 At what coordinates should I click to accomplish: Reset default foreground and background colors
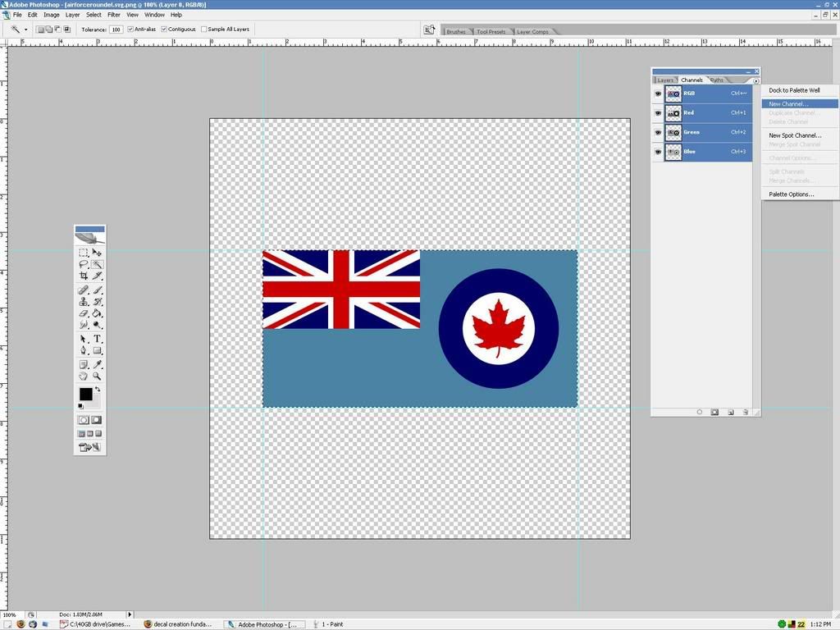pos(81,407)
